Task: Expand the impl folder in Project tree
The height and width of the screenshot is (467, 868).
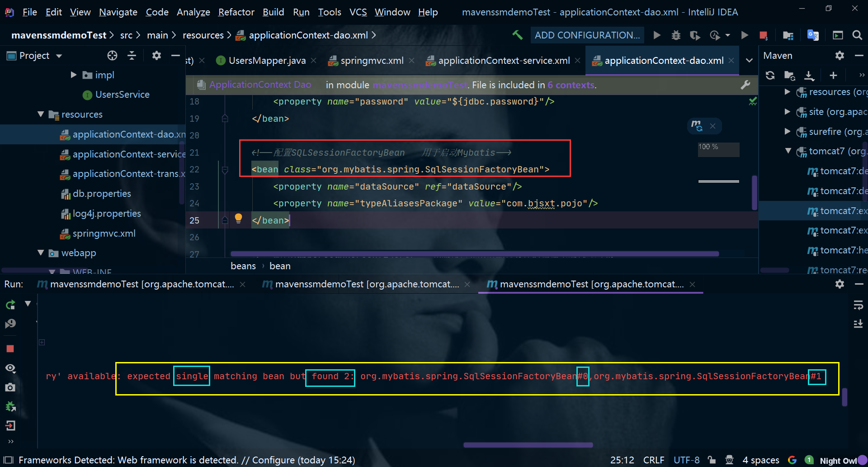Action: pyautogui.click(x=73, y=75)
